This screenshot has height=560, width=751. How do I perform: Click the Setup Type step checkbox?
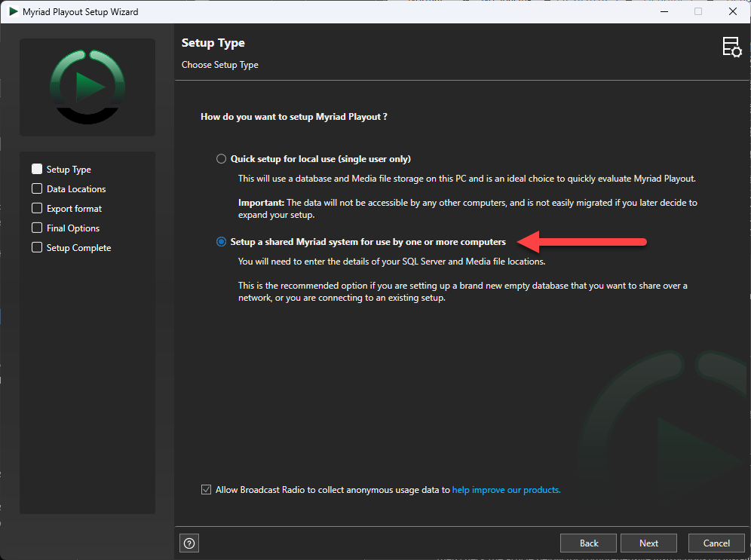pyautogui.click(x=37, y=169)
